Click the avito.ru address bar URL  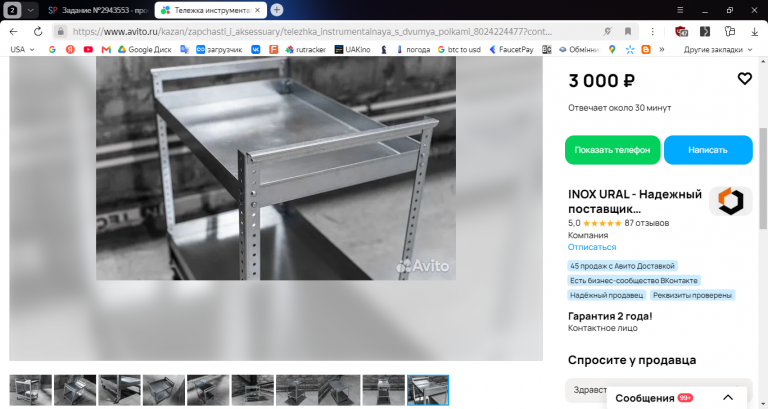click(312, 31)
